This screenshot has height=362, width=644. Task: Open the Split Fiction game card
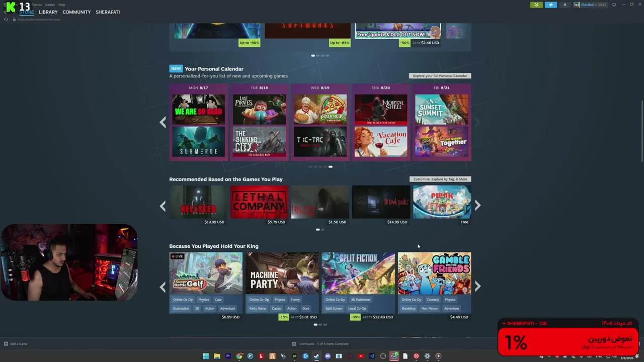point(358,273)
